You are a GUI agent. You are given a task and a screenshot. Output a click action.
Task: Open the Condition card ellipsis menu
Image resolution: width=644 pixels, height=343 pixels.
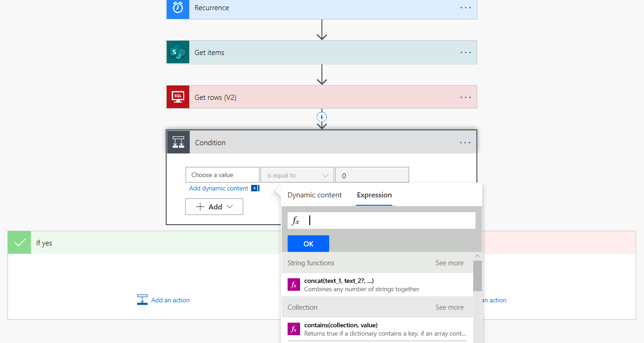click(x=465, y=142)
